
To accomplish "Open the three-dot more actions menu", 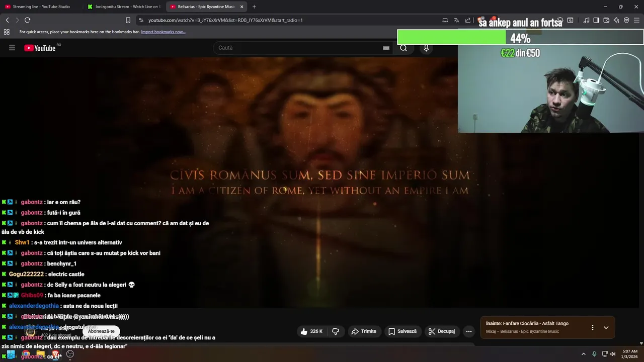I will point(469,331).
